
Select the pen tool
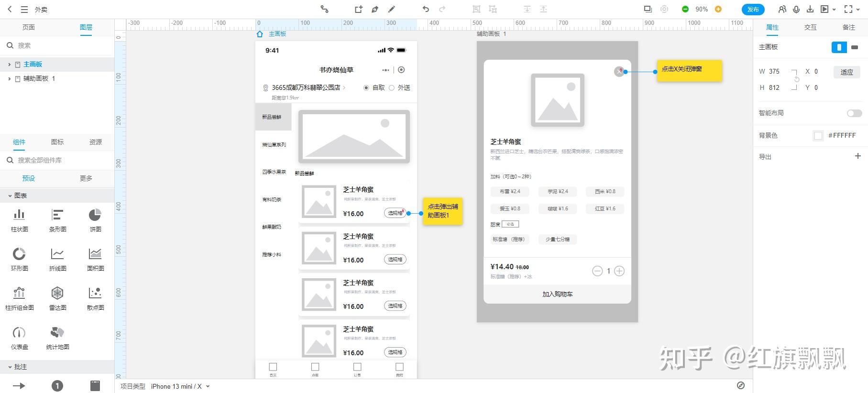(x=375, y=9)
